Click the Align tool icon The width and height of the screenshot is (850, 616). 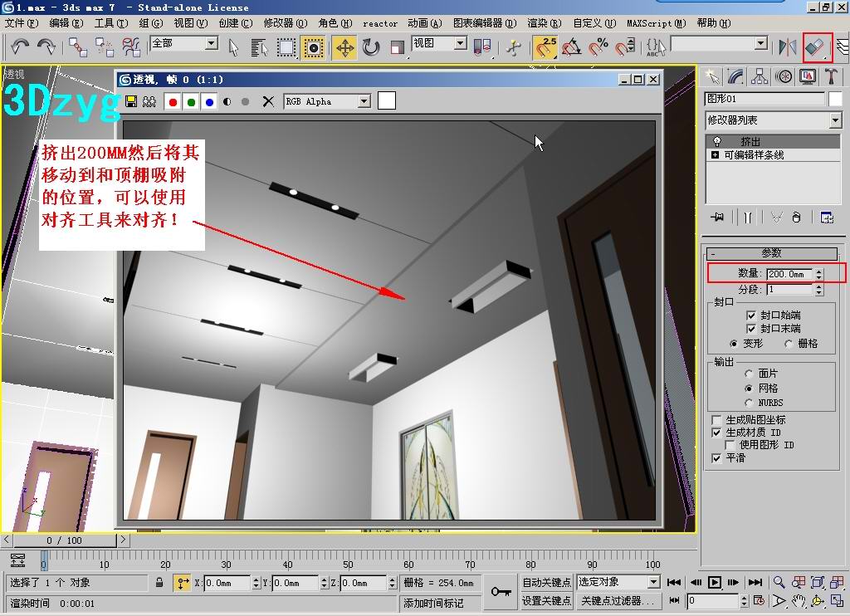click(816, 47)
